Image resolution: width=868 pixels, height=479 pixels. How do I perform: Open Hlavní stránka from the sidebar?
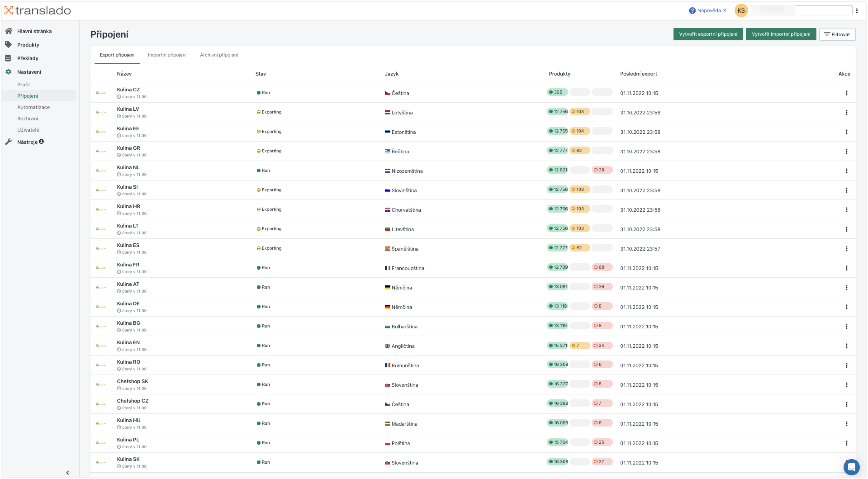tap(34, 31)
